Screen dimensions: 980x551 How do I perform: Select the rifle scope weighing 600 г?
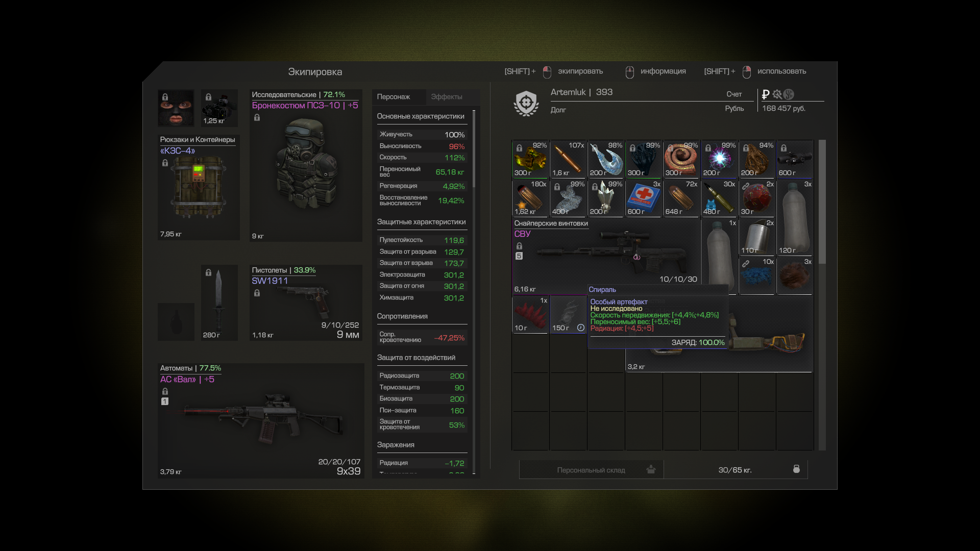795,159
